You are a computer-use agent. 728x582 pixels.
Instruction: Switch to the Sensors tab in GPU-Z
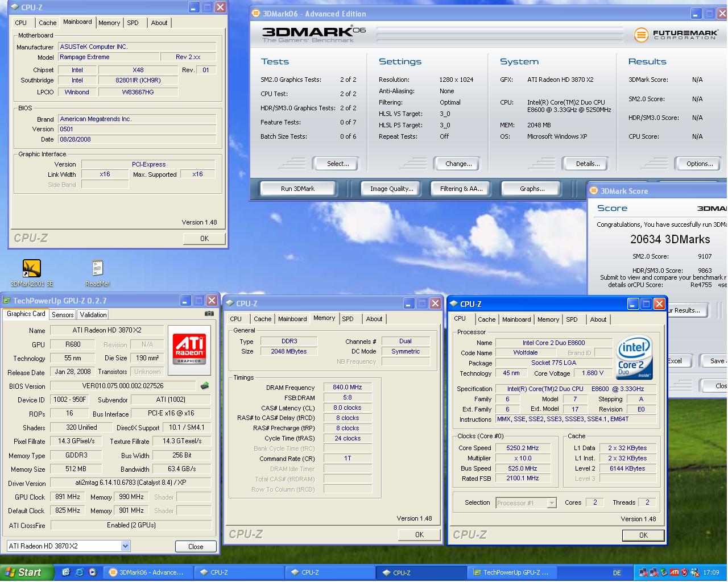63,315
